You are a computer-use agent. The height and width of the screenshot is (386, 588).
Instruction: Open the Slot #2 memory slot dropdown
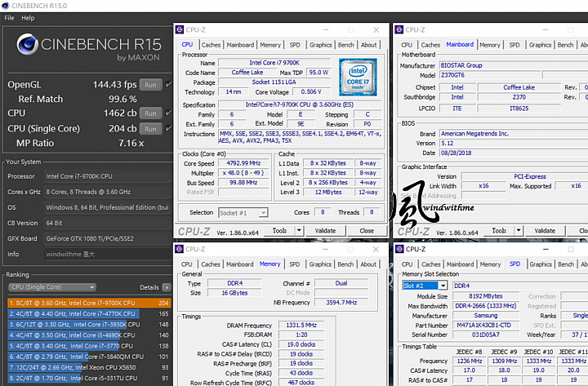tap(443, 286)
